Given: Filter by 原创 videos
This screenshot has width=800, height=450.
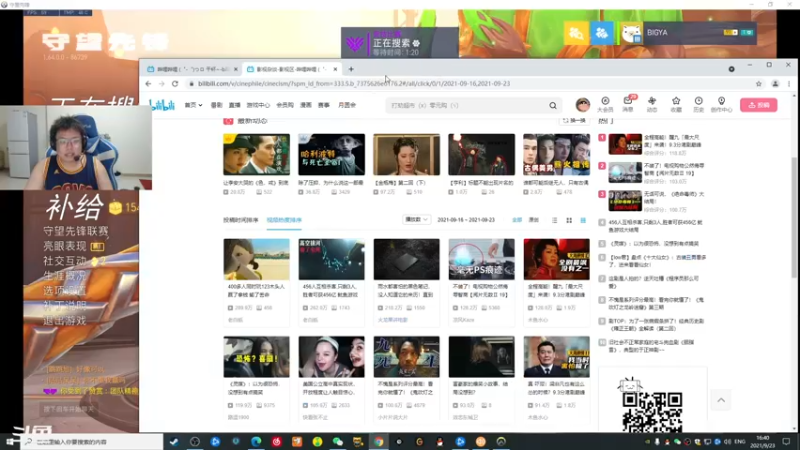Looking at the screenshot, I should click(534, 220).
